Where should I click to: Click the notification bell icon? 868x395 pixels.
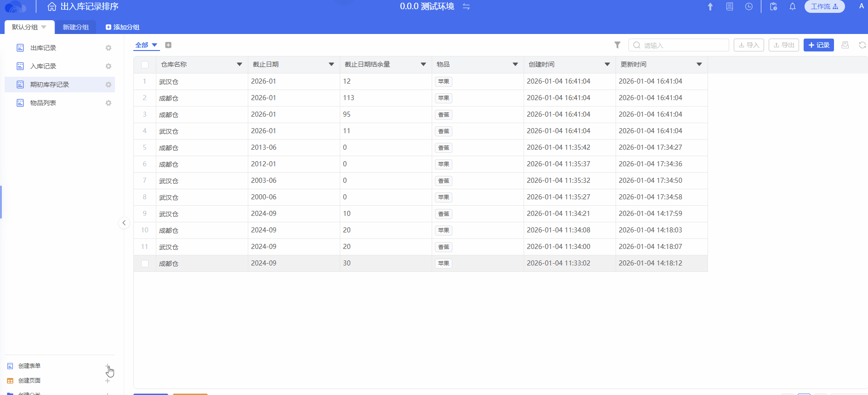793,6
